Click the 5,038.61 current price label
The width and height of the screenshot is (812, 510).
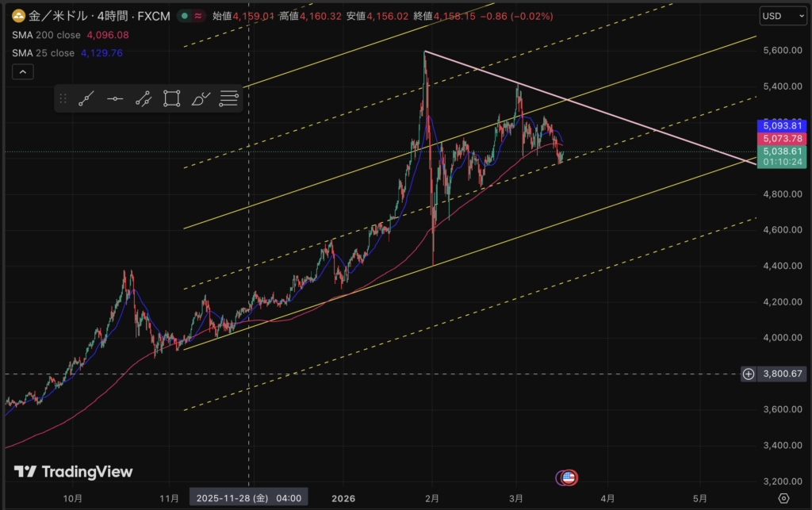(x=783, y=151)
